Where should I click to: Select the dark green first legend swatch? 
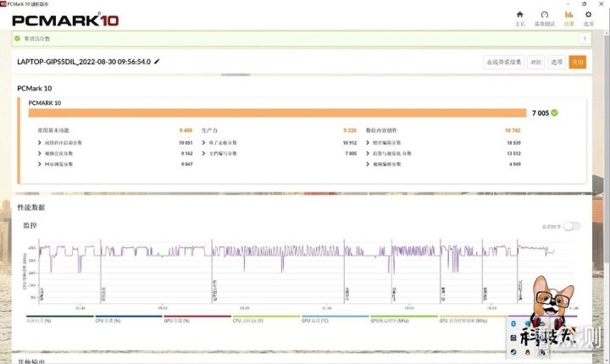(60, 316)
